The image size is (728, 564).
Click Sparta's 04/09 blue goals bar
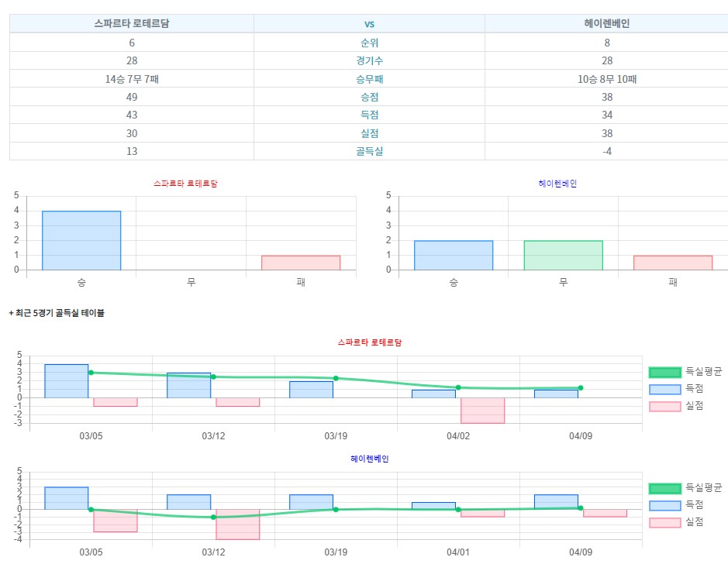point(556,394)
